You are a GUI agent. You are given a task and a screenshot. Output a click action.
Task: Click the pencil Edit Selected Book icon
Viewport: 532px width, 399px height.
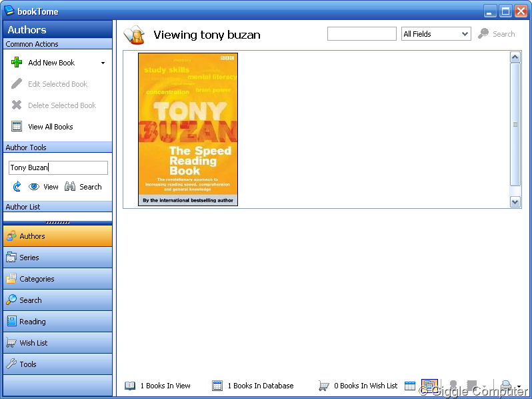17,84
